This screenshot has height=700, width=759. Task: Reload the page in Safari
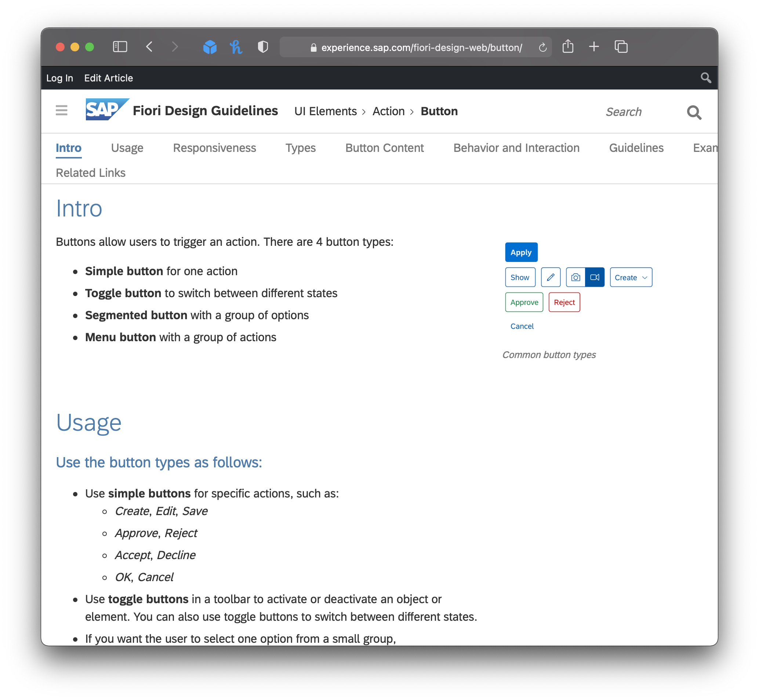(x=542, y=47)
